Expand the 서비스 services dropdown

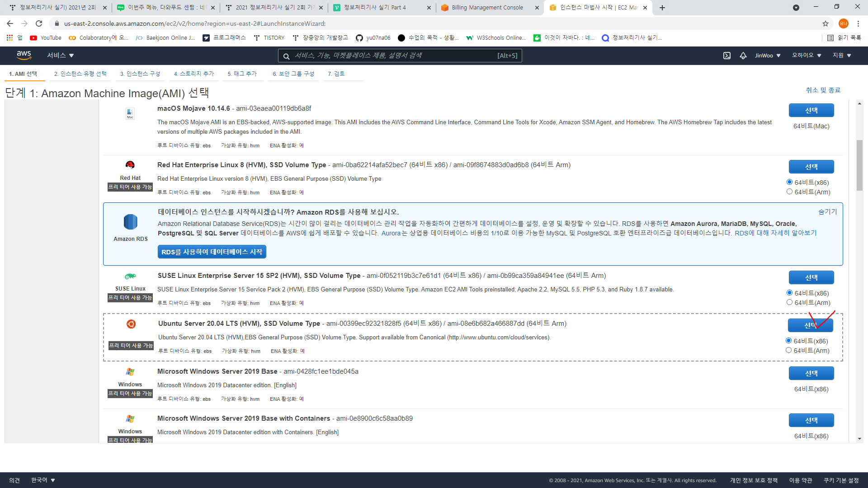(61, 56)
